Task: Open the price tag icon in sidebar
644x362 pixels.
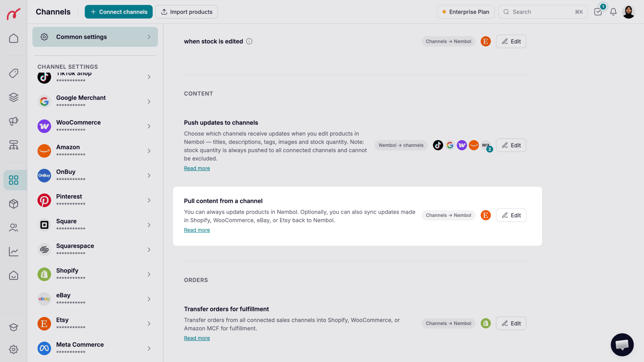Action: pyautogui.click(x=13, y=73)
